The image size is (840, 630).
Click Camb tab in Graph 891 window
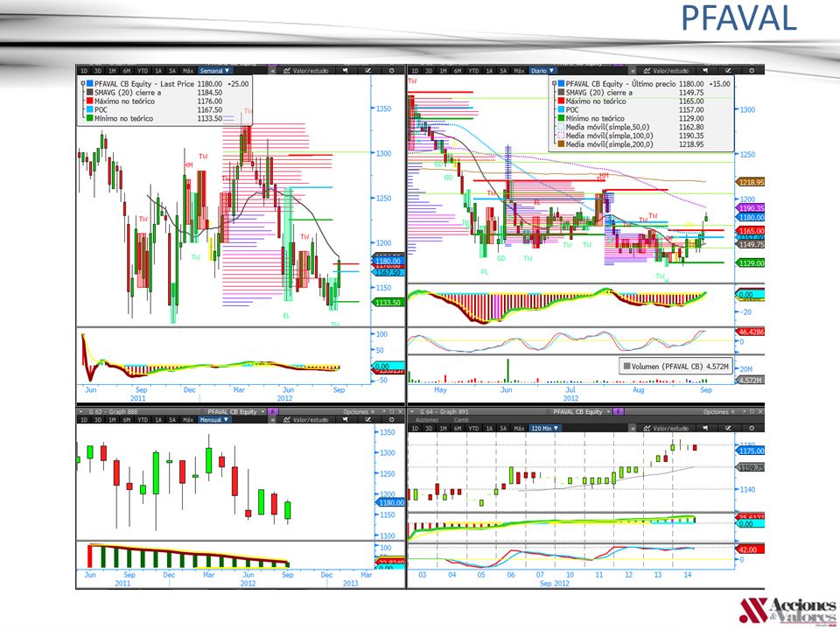(461, 420)
